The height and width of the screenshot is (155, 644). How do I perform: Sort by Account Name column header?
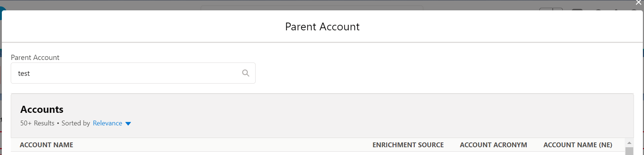pos(46,145)
